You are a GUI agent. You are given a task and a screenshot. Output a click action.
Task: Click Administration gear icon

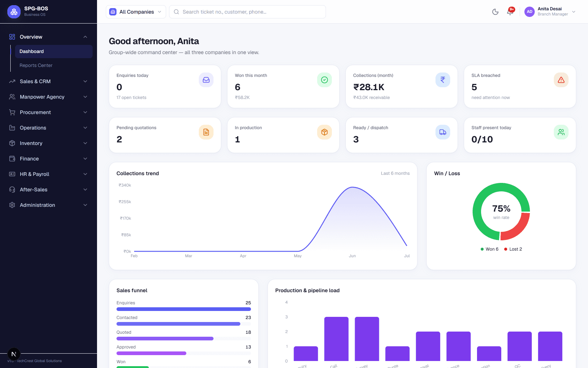pos(12,205)
